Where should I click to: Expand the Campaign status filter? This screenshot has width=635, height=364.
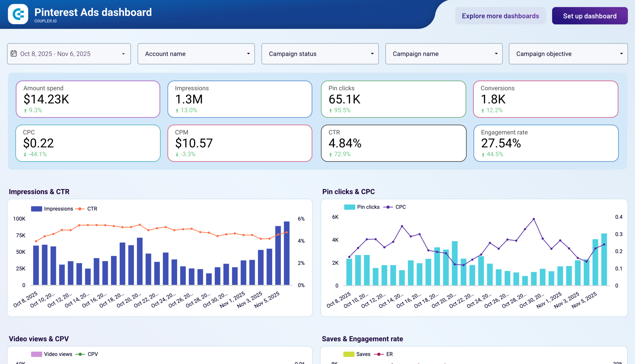pyautogui.click(x=320, y=54)
